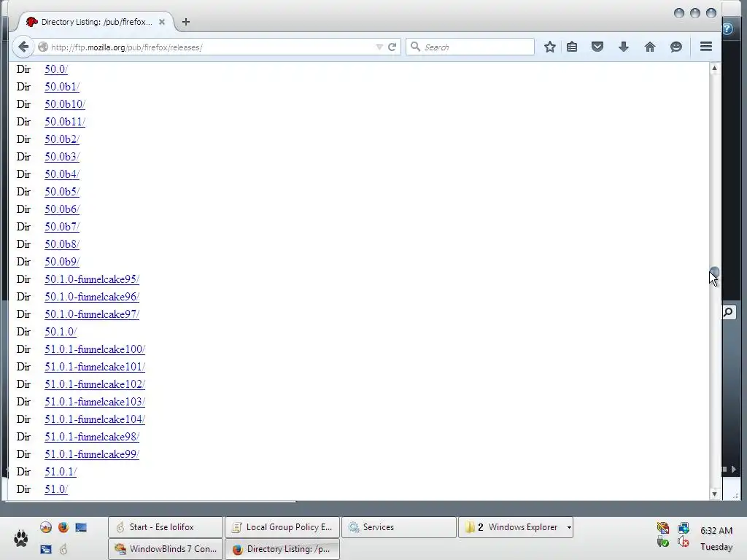747x560 pixels.
Task: Click the vertical scrollbar thumb
Action: click(x=714, y=273)
